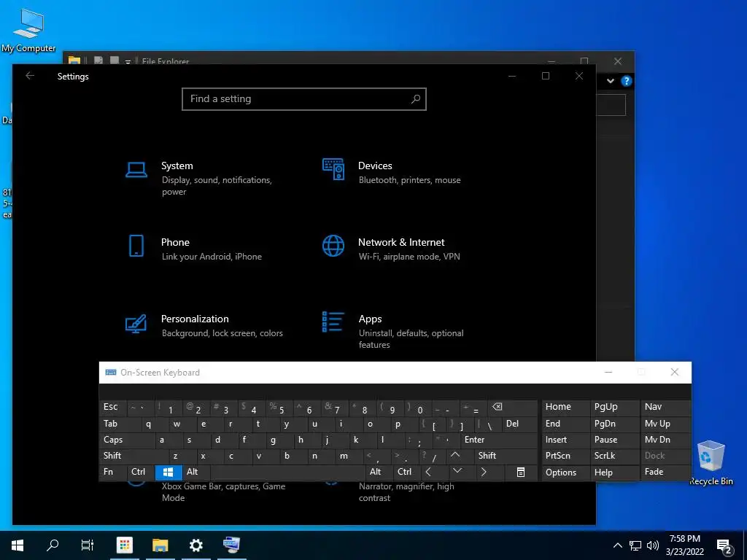The width and height of the screenshot is (747, 560).
Task: Click the Home key on On-Screen Keyboard
Action: 565,407
